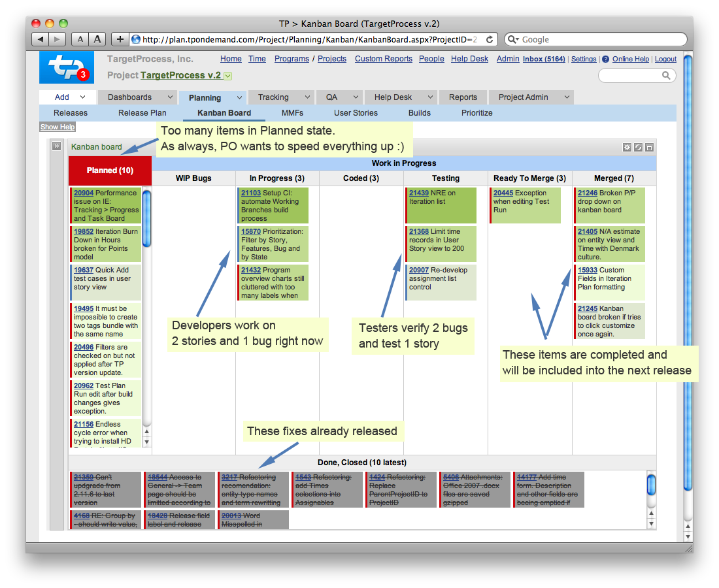Open Inbox (5164)
Viewport: 719px width, 588px height.
[x=544, y=59]
